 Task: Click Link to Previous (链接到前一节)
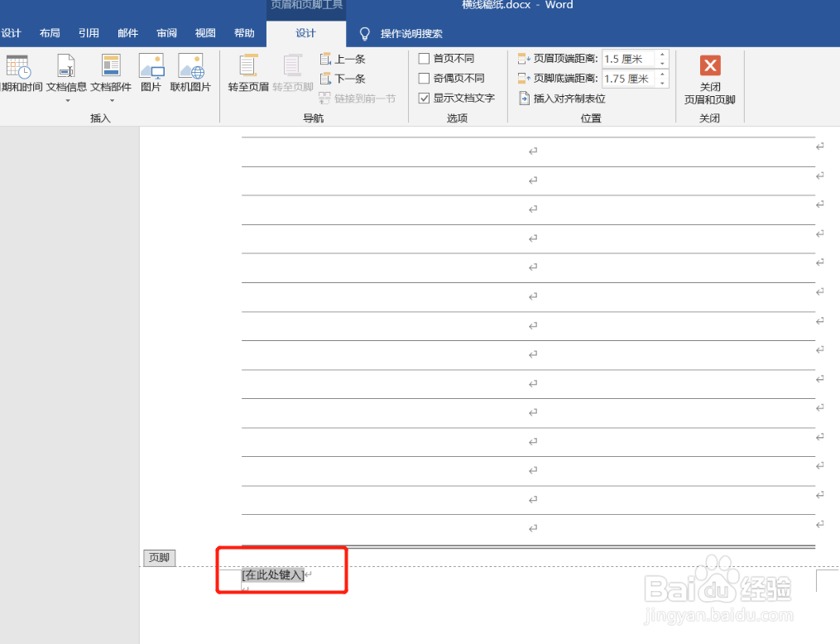pyautogui.click(x=358, y=99)
